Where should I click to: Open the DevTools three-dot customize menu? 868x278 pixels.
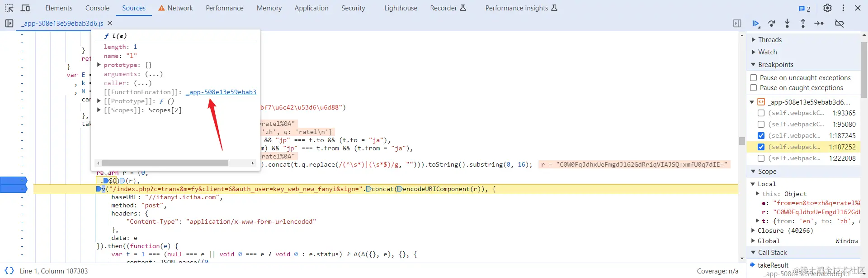click(x=843, y=8)
